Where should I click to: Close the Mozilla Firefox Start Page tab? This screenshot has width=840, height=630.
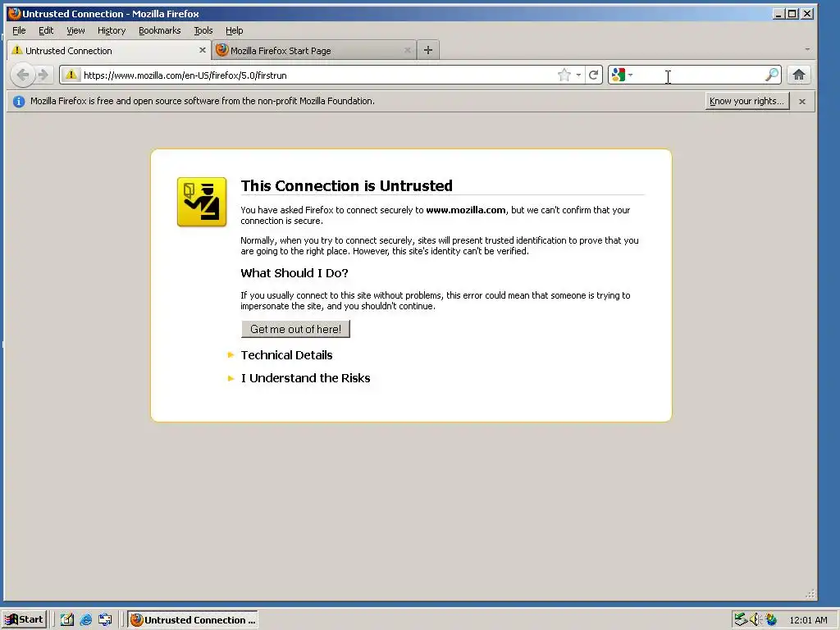point(407,50)
